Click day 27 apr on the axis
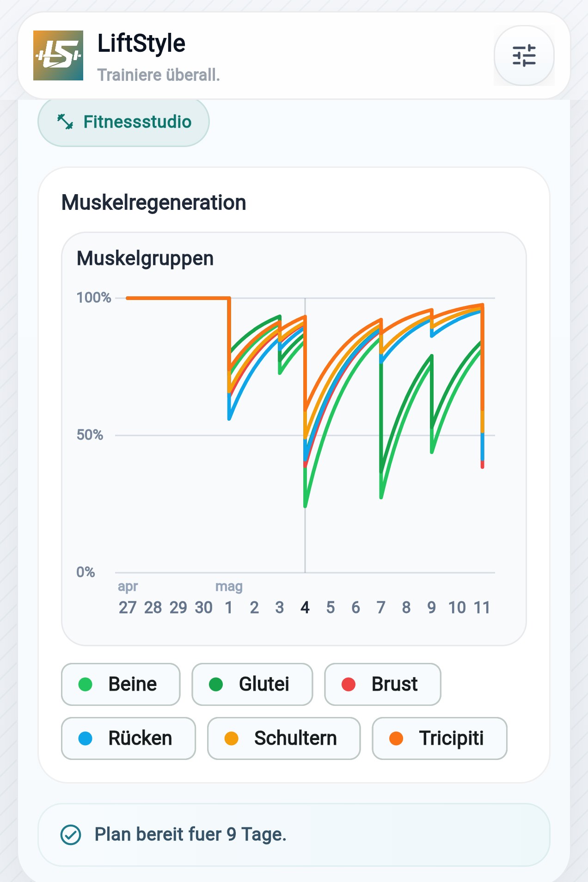The image size is (588, 882). (x=128, y=607)
